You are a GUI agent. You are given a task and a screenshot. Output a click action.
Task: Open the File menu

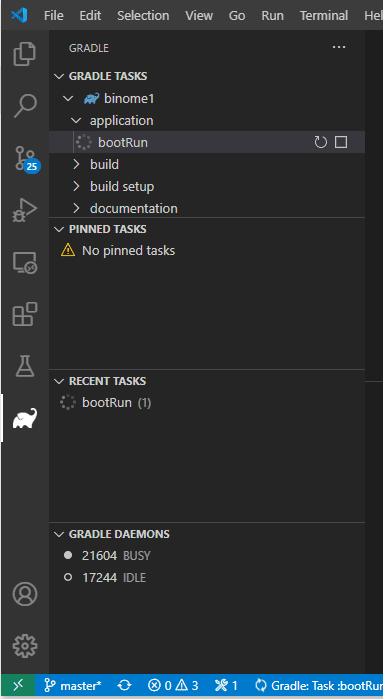[54, 16]
